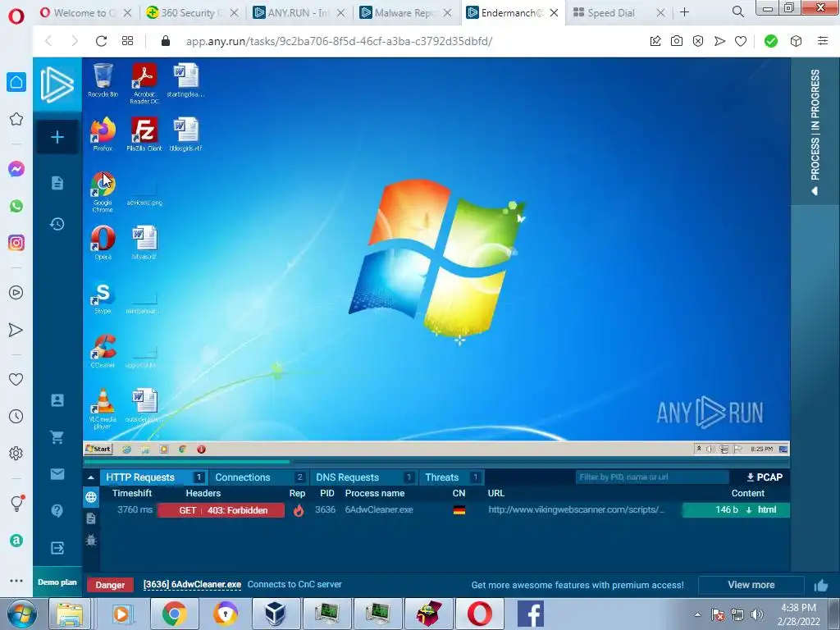This screenshot has width=840, height=630.
Task: Click the sign out icon in ANY.RUN sidebar
Action: point(57,548)
